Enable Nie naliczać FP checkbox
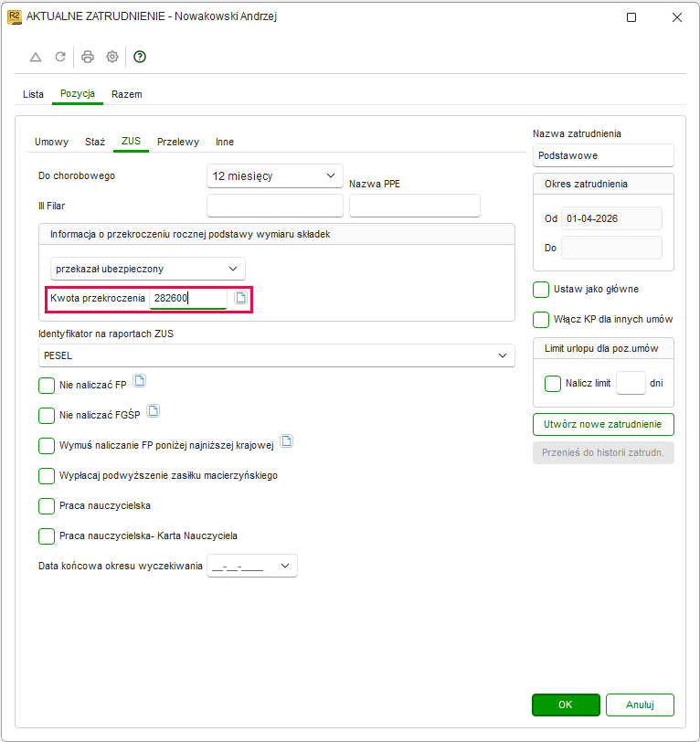 click(x=47, y=386)
